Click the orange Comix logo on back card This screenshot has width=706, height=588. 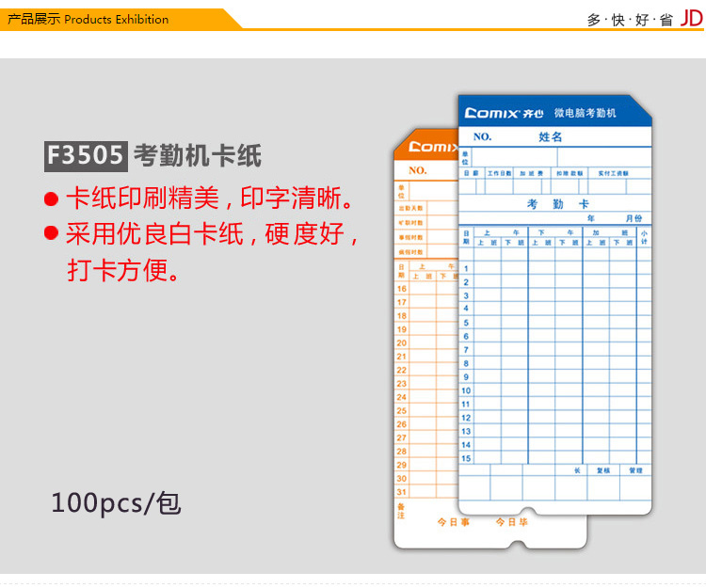(x=432, y=148)
